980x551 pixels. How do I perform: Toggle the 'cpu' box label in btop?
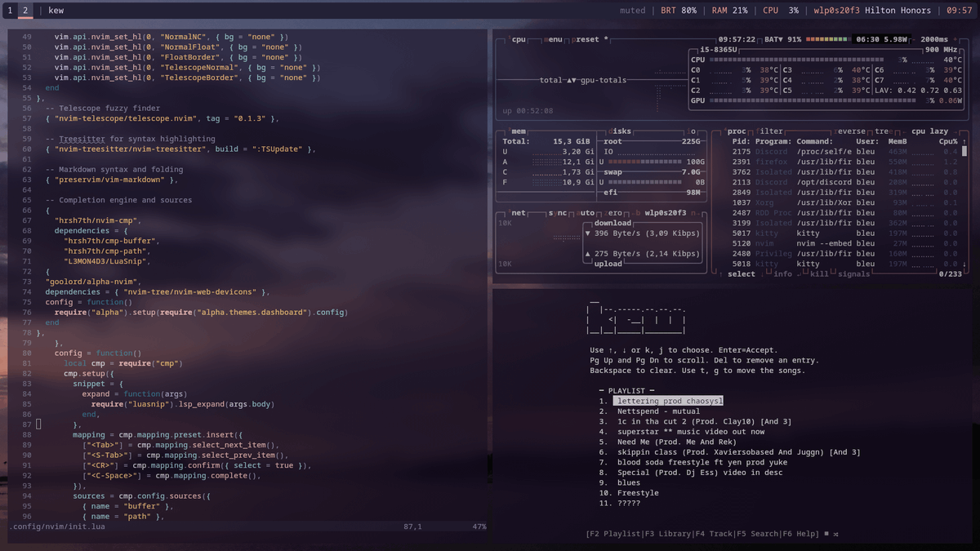click(x=519, y=39)
